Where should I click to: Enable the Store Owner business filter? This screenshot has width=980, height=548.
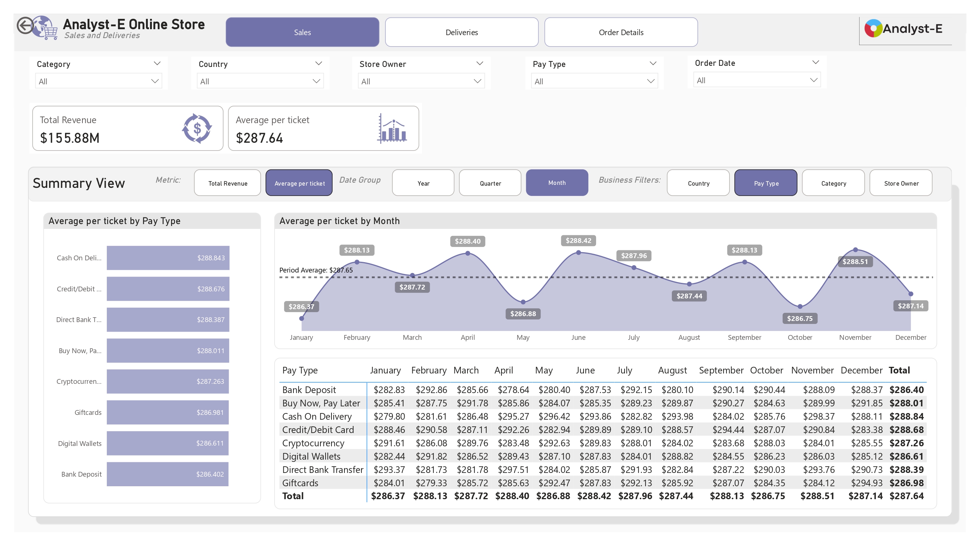(901, 183)
